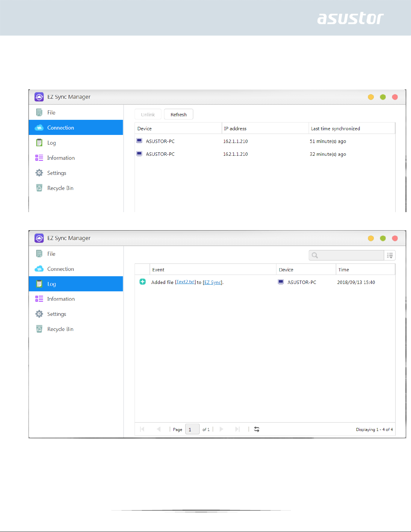Click the 162.1.1.210 address in the 32 minute(s) row

coord(236,154)
